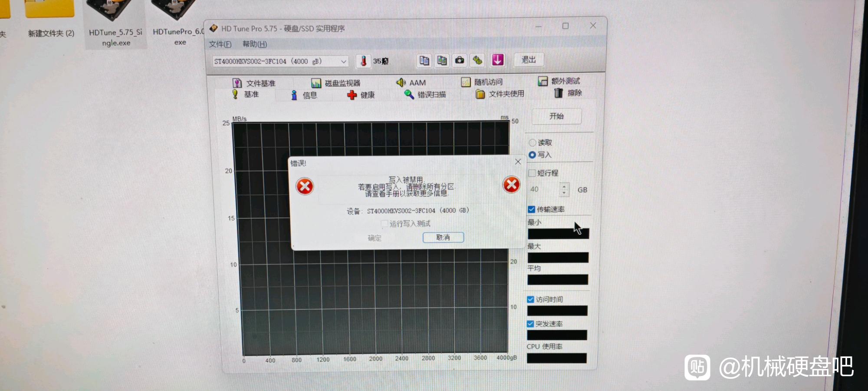This screenshot has width=868, height=391.
Task: Toggle the 突发速率 checkbox
Action: [x=530, y=324]
